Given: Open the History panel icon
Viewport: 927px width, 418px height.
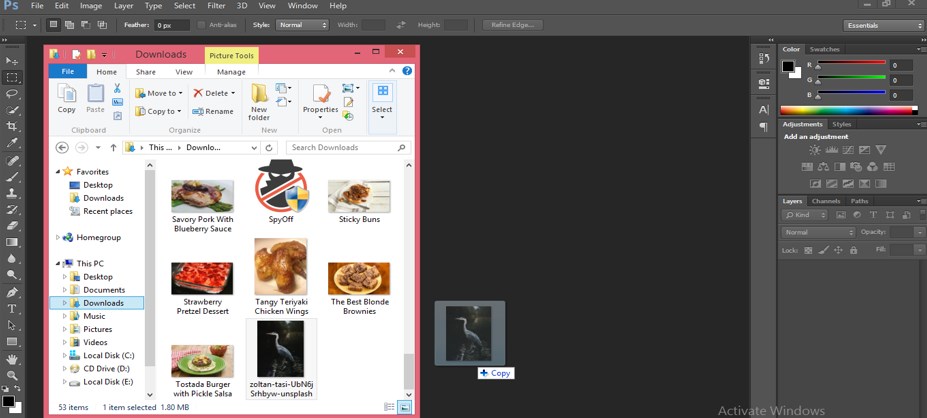Looking at the screenshot, I should (764, 58).
